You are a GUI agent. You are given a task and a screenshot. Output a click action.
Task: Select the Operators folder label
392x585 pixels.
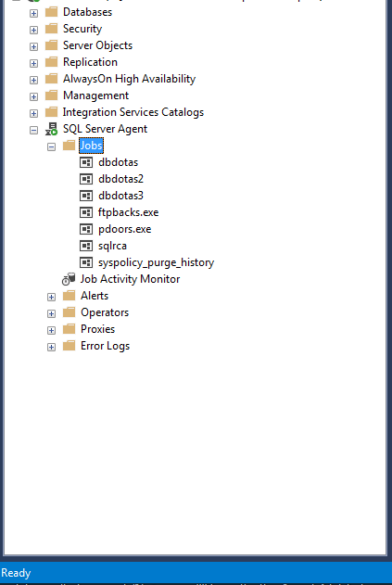tap(105, 312)
